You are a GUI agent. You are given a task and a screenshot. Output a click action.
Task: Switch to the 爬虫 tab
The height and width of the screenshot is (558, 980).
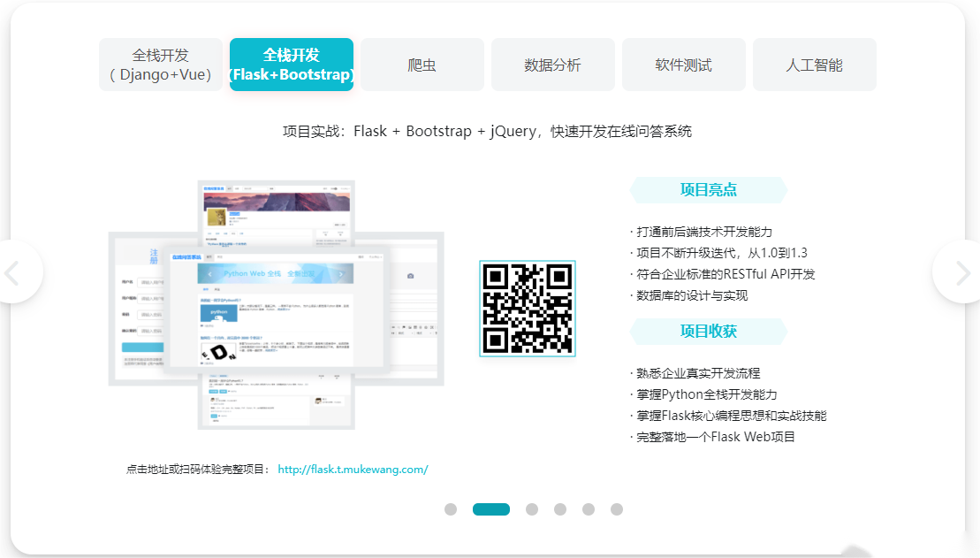pyautogui.click(x=422, y=65)
